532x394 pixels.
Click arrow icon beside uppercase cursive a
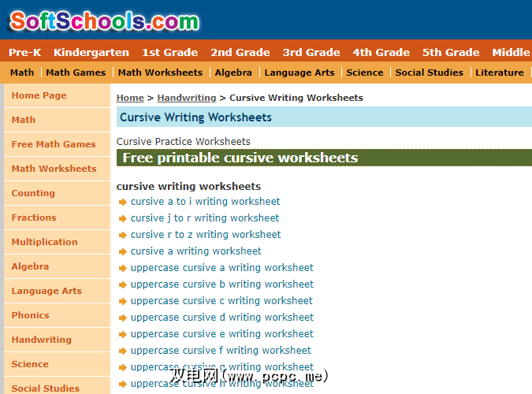point(122,269)
